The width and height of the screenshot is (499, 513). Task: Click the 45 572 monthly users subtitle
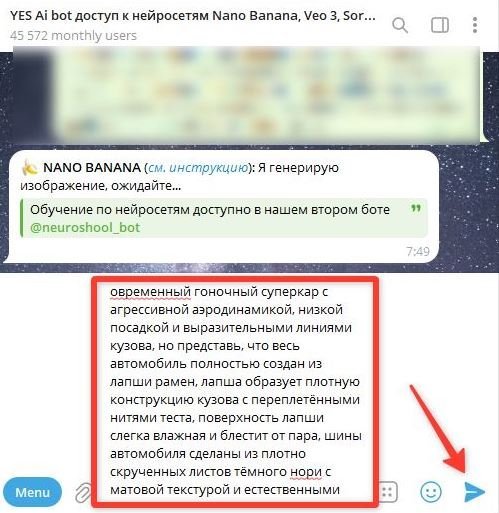73,35
